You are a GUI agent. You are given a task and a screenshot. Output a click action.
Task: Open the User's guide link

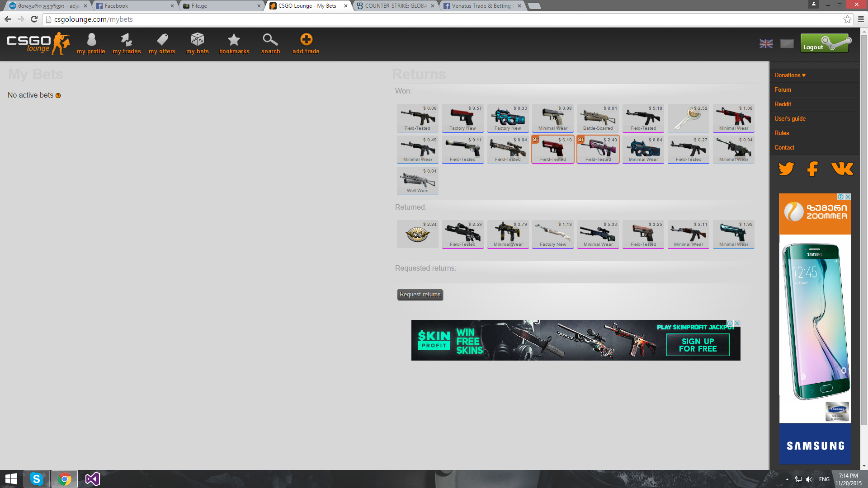[790, 119]
